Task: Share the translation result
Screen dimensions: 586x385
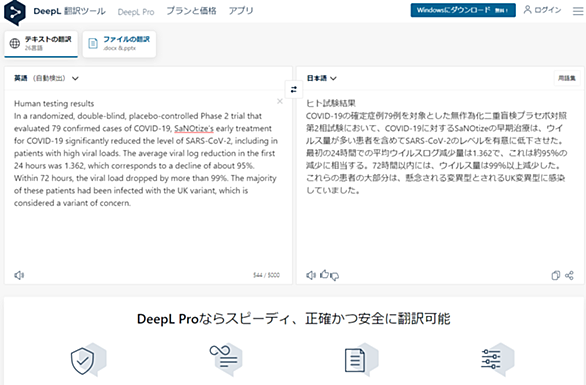Action: pos(569,275)
